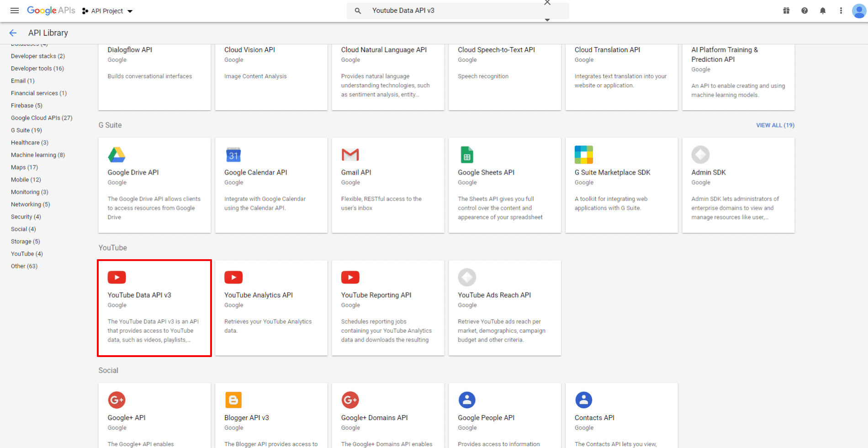
Task: Open AI Platform Training & Prediction API
Action: click(738, 77)
